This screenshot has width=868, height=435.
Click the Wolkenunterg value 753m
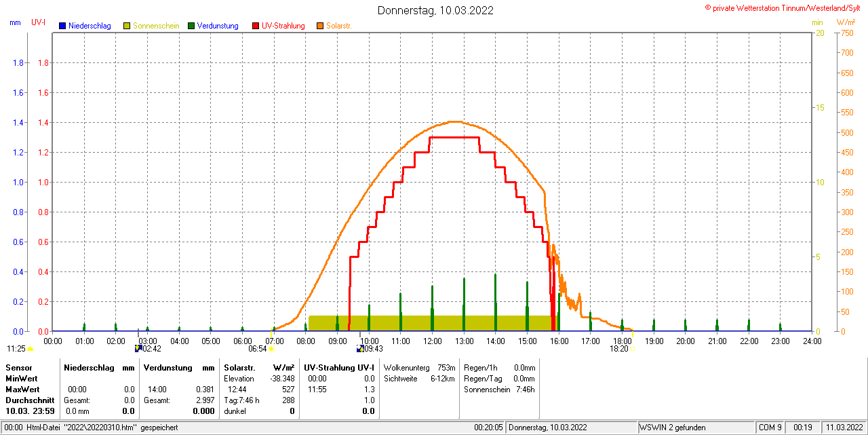(x=446, y=367)
